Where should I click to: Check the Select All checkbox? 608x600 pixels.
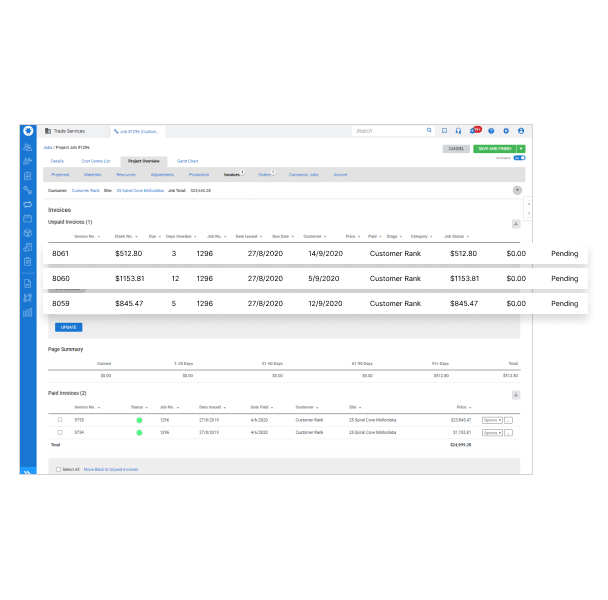[59, 469]
